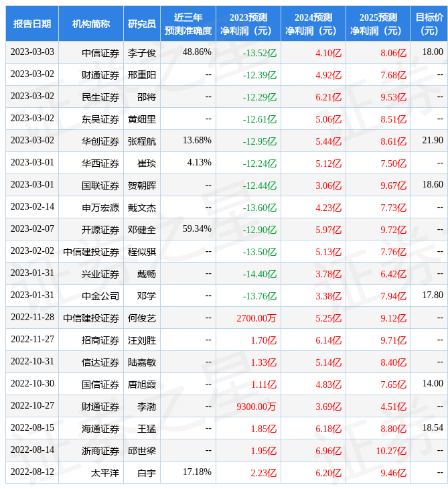Select researcher 何俊艺
Screen dimensions: 448x489
click(x=142, y=318)
